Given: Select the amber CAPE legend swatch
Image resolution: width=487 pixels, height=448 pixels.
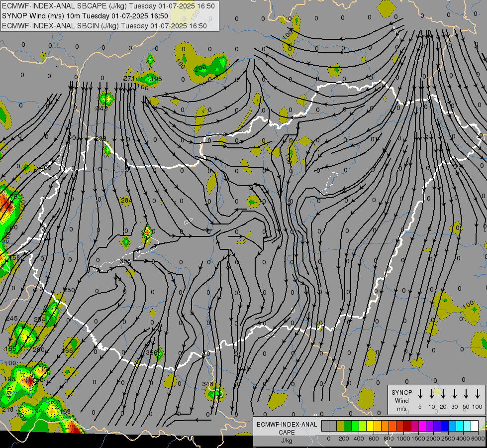Looking at the screenshot, I should [x=378, y=426].
